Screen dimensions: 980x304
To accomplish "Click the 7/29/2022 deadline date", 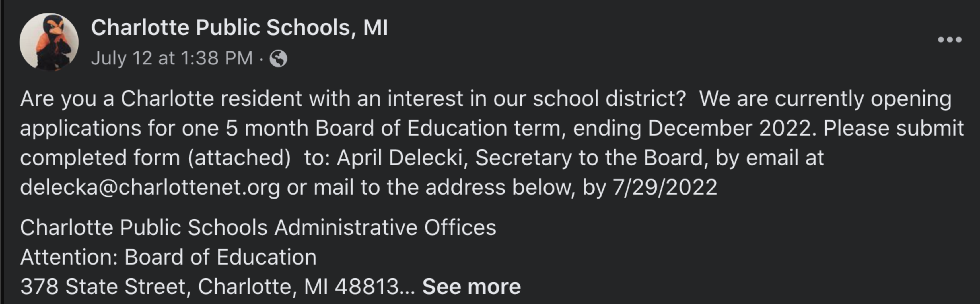I will tap(665, 187).
